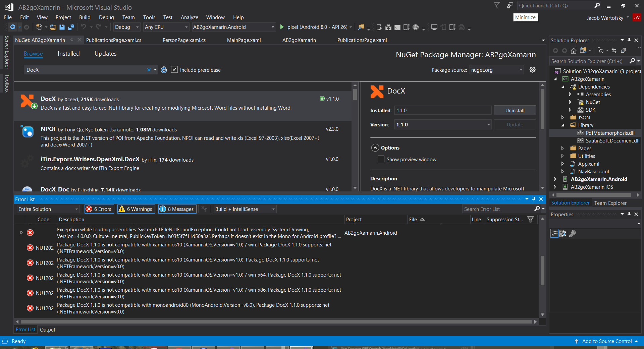Select the NPOI package in results
Image resolution: width=644 pixels, height=349 pixels.
click(x=182, y=136)
